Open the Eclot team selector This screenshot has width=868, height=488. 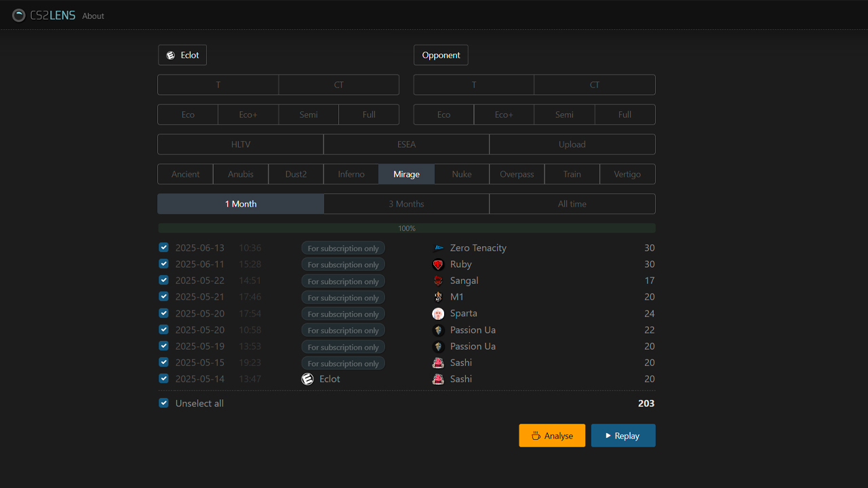point(182,55)
